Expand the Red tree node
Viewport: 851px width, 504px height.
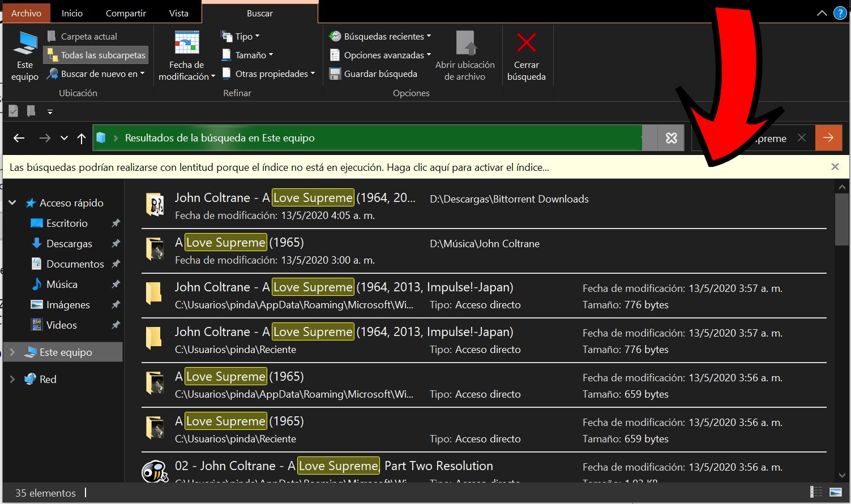click(12, 379)
